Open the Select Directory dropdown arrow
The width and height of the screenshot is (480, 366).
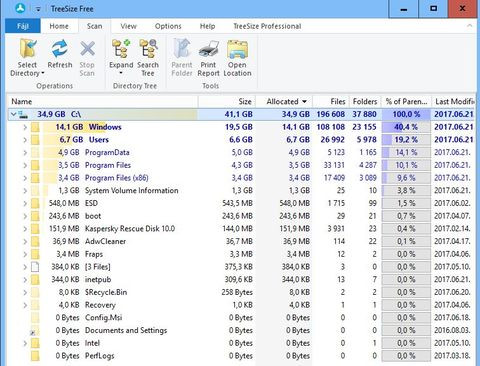pos(43,73)
